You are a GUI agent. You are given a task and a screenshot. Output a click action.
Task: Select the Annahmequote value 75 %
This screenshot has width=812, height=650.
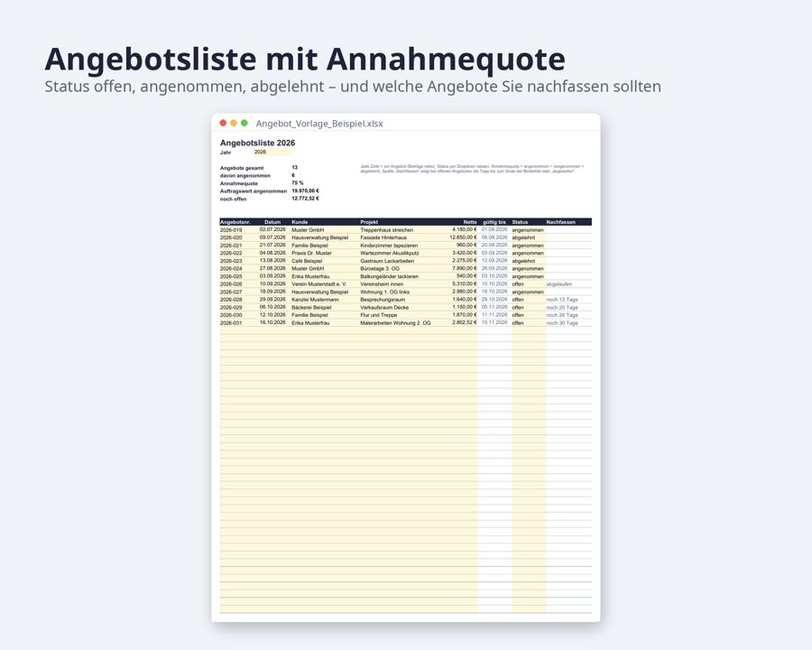(297, 183)
